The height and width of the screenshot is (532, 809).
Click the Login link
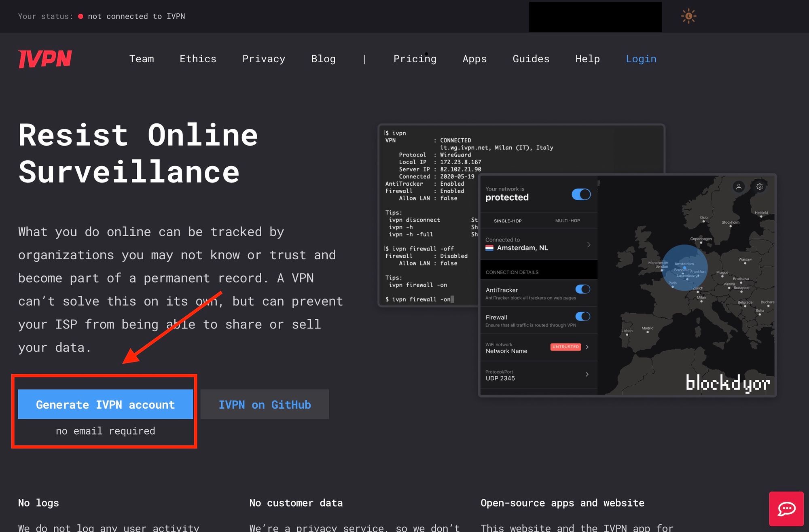click(641, 59)
